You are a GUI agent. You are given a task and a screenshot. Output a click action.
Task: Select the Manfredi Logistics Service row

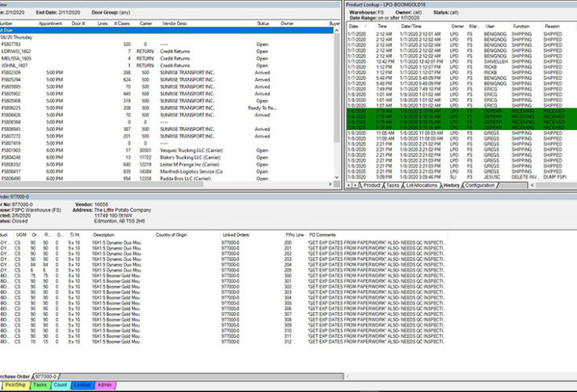tap(166, 171)
